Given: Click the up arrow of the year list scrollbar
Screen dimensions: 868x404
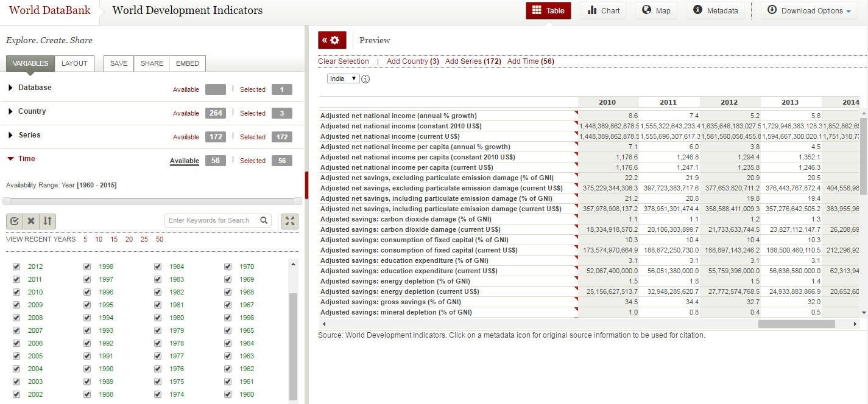Looking at the screenshot, I should pos(294,264).
